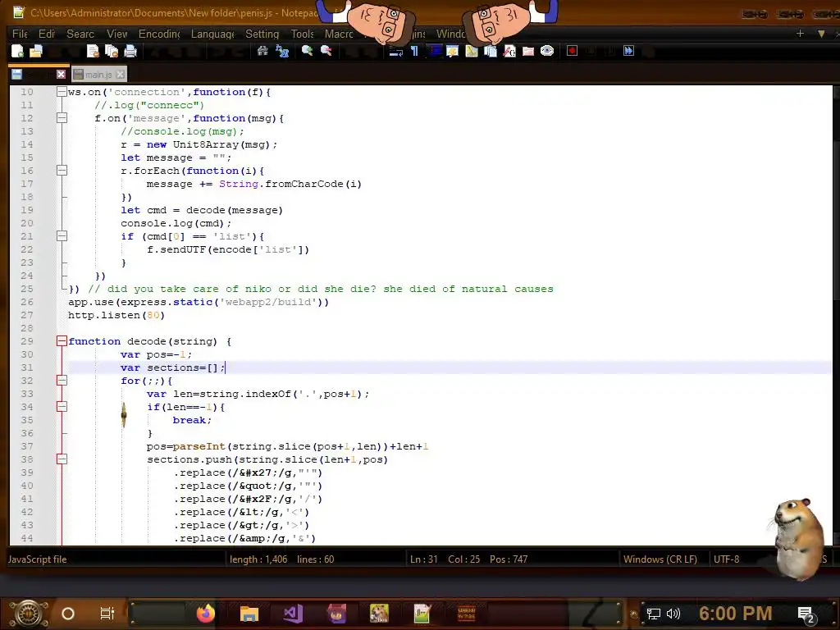The height and width of the screenshot is (630, 840).
Task: Open the View menu
Action: pyautogui.click(x=116, y=34)
